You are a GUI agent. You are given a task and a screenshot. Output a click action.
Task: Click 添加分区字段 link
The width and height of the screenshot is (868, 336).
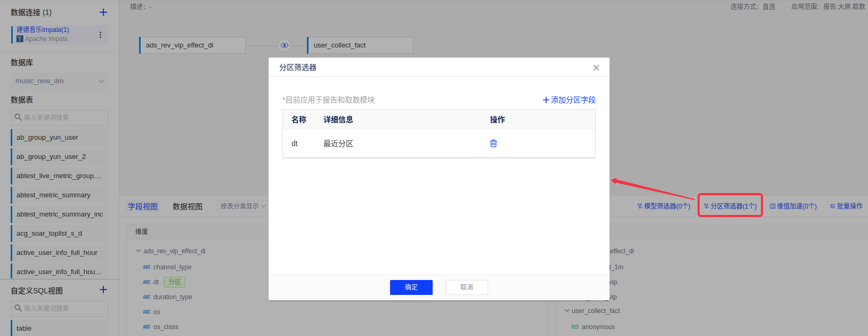(x=569, y=100)
